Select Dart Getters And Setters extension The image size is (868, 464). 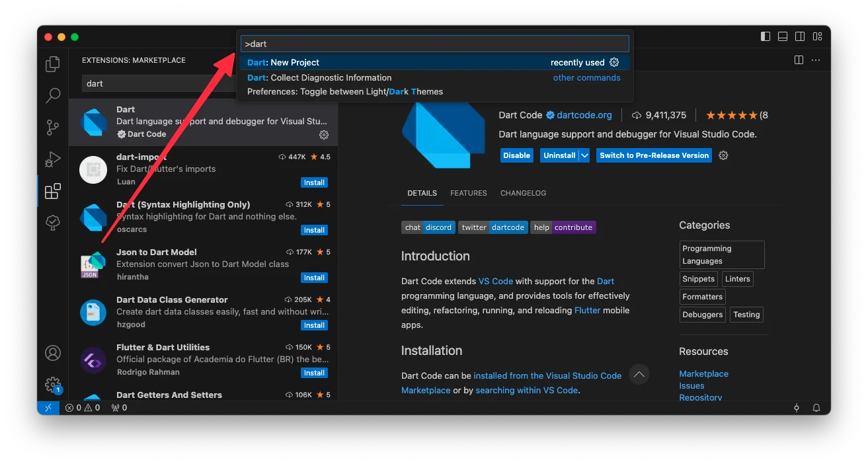click(x=204, y=395)
